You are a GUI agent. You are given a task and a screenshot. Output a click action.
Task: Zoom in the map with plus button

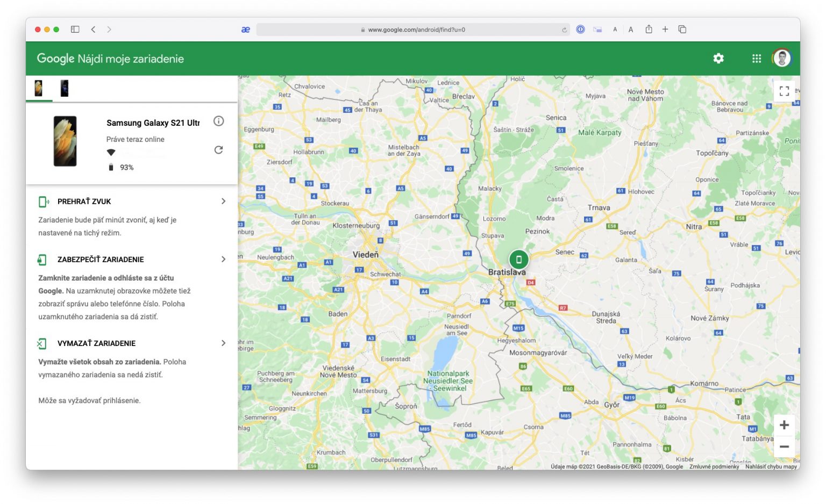pyautogui.click(x=784, y=425)
